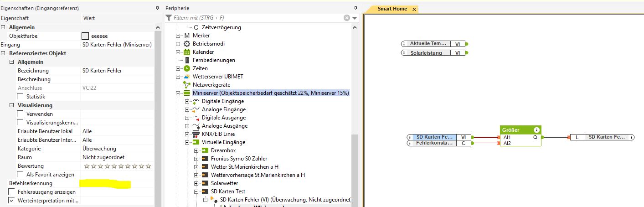Viewport: 644px width, 207px height.
Task: Click the Netzwerkgeräte network icon
Action: coord(187,85)
